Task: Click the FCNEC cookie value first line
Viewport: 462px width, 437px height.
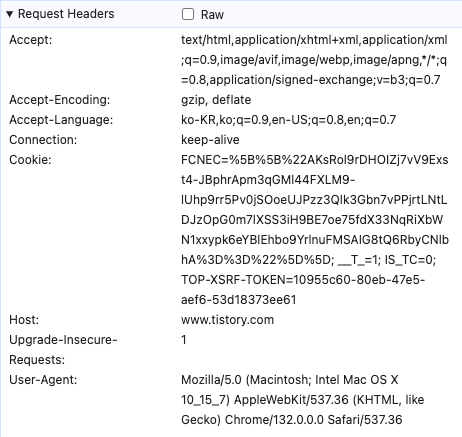Action: tap(315, 160)
